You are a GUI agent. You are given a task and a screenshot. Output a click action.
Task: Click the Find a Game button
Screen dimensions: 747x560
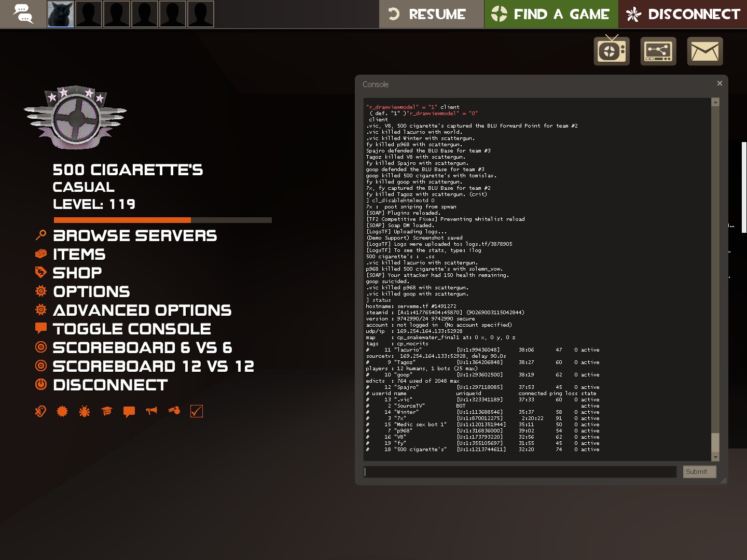click(x=551, y=14)
